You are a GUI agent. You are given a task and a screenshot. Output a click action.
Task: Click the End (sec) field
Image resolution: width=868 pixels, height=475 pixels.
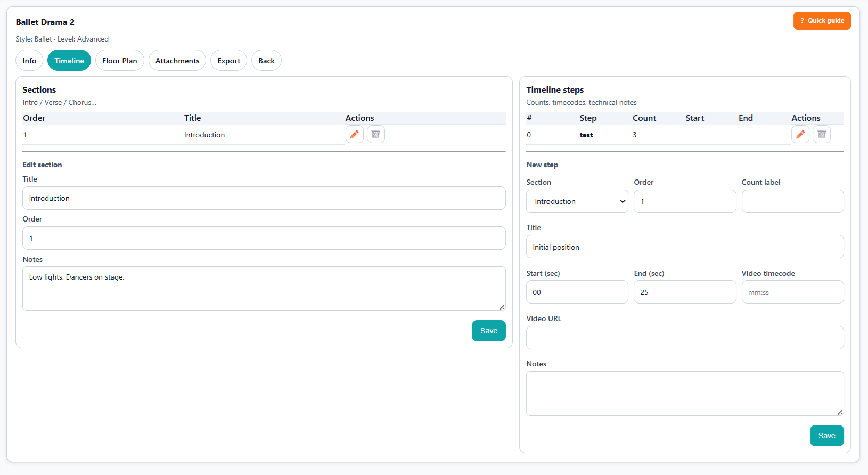pos(684,292)
